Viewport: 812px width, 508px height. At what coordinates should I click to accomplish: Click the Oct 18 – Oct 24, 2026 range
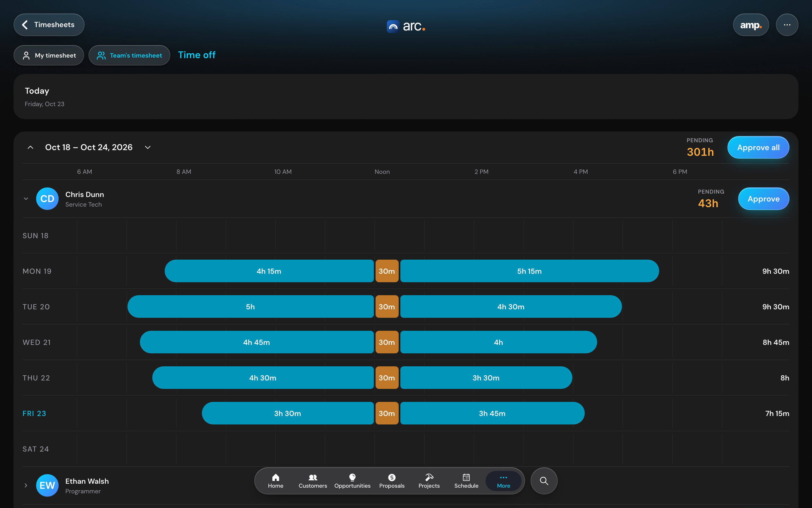[x=89, y=148]
